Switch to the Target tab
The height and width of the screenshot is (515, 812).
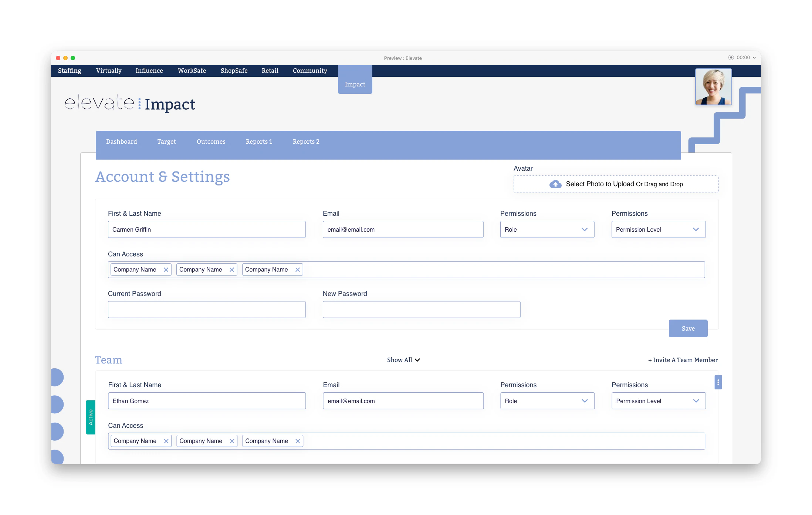coord(166,141)
